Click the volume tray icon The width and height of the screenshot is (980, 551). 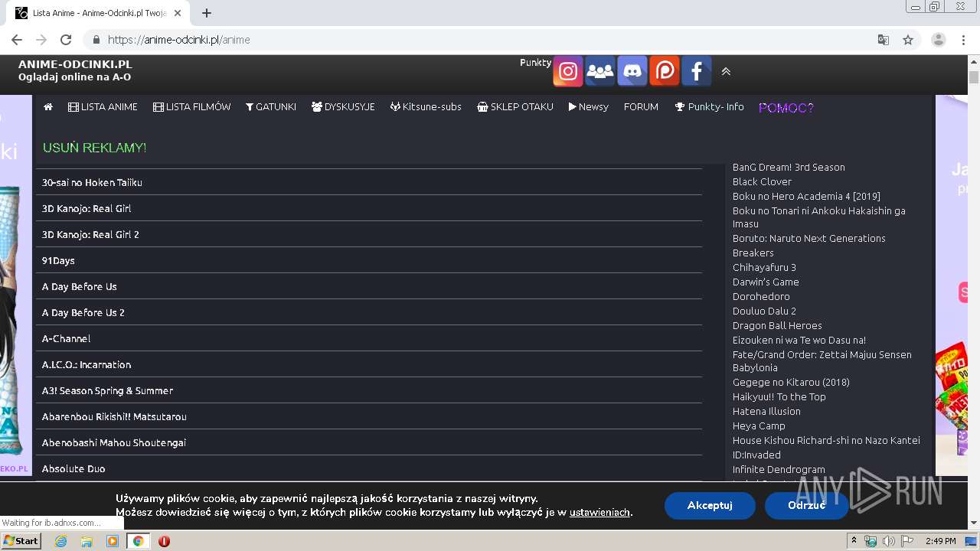[x=888, y=541]
